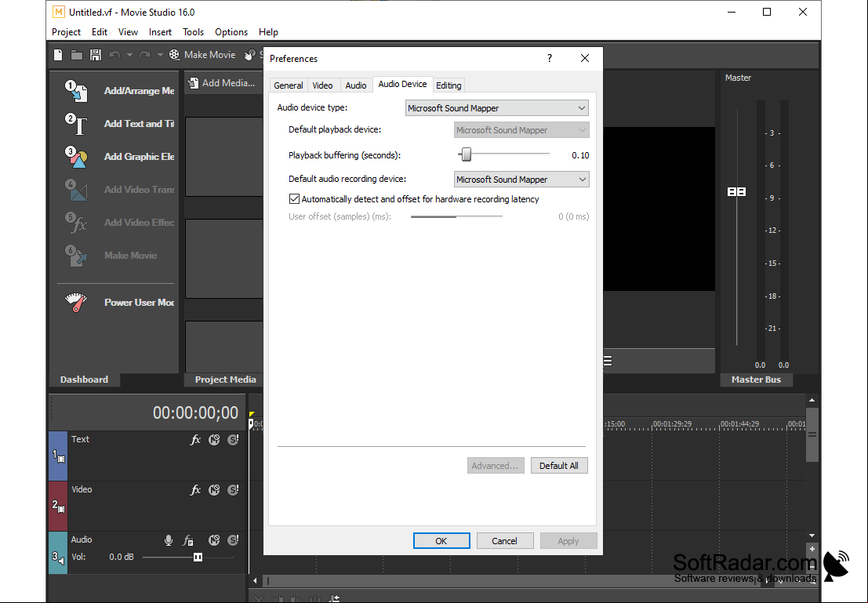The height and width of the screenshot is (603, 868).
Task: Open the Redo history dropdown arrow
Action: 160,55
